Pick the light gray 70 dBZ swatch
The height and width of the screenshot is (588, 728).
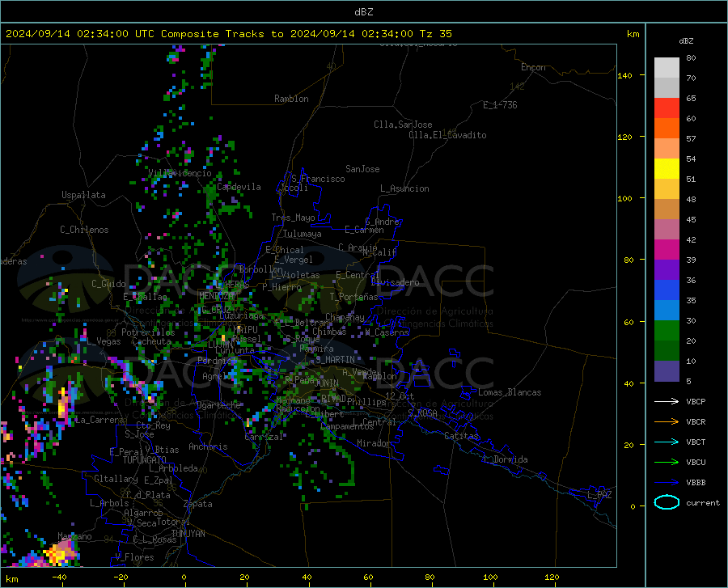click(667, 68)
